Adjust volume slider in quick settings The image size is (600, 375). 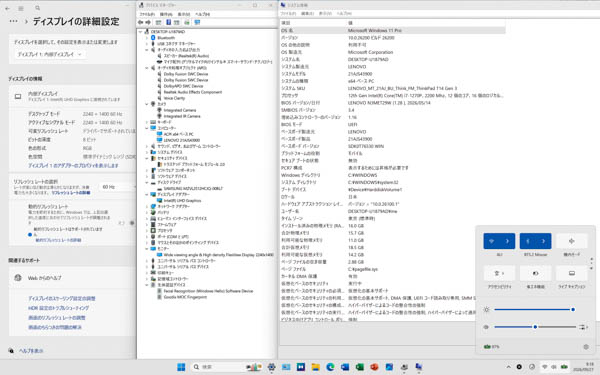tap(535, 327)
